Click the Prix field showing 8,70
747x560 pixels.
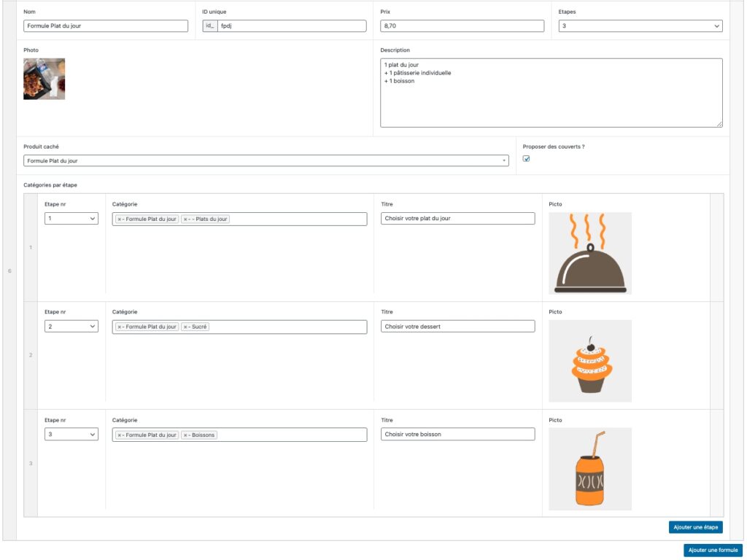pyautogui.click(x=462, y=26)
